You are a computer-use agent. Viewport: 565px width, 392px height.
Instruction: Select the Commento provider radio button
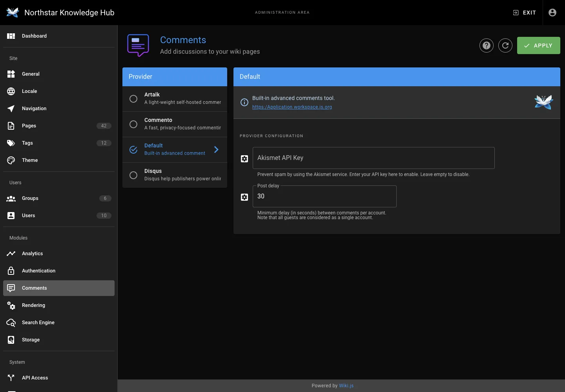(x=133, y=124)
